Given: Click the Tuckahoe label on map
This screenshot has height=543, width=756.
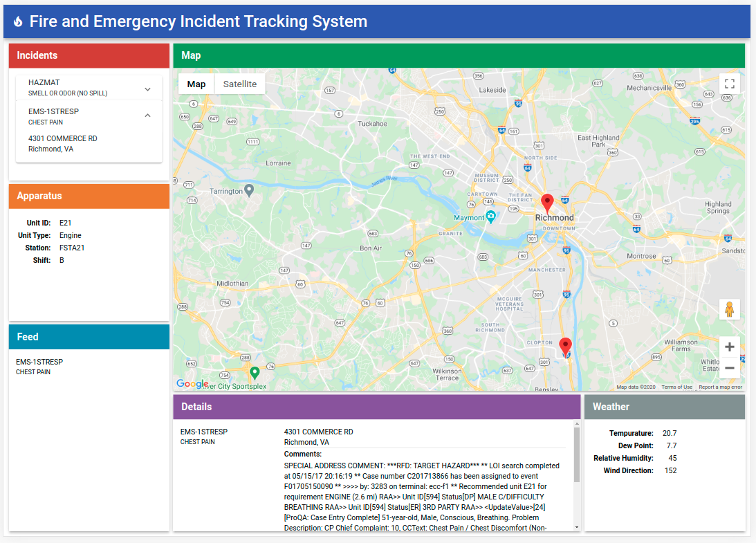Looking at the screenshot, I should click(372, 123).
